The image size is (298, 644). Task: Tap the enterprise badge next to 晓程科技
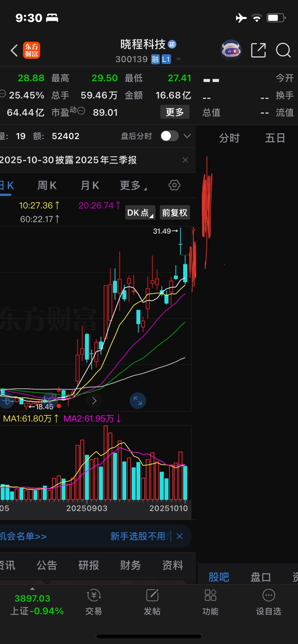[x=172, y=44]
